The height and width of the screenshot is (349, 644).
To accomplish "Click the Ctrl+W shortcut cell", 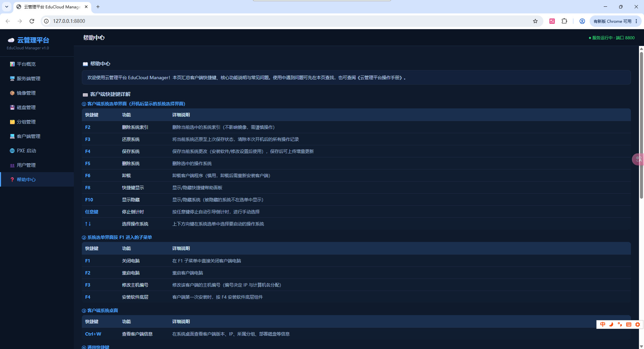I will click(93, 334).
